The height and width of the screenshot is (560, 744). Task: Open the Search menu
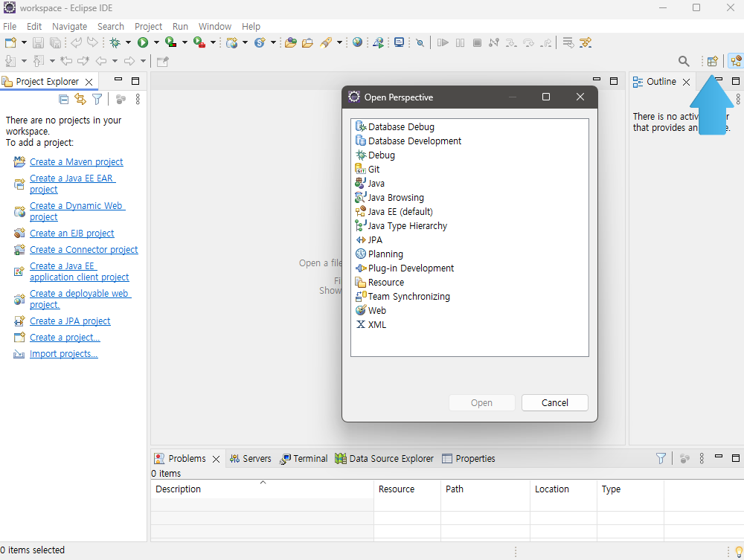tap(111, 27)
